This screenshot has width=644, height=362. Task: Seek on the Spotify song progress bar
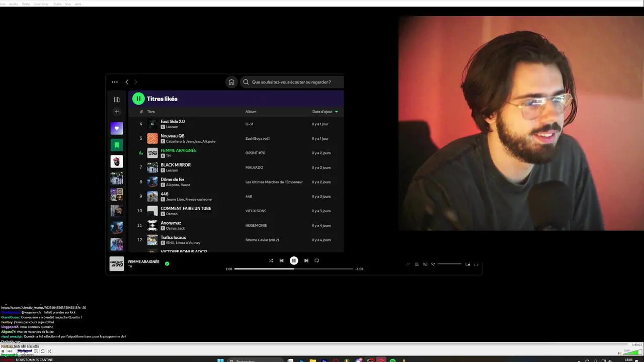coord(294,269)
